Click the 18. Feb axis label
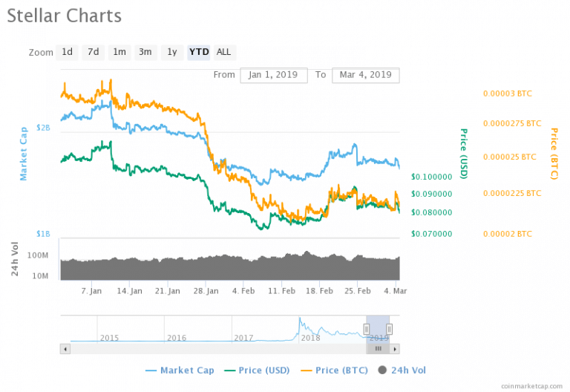Screen dimensions: 570x392 coord(320,291)
